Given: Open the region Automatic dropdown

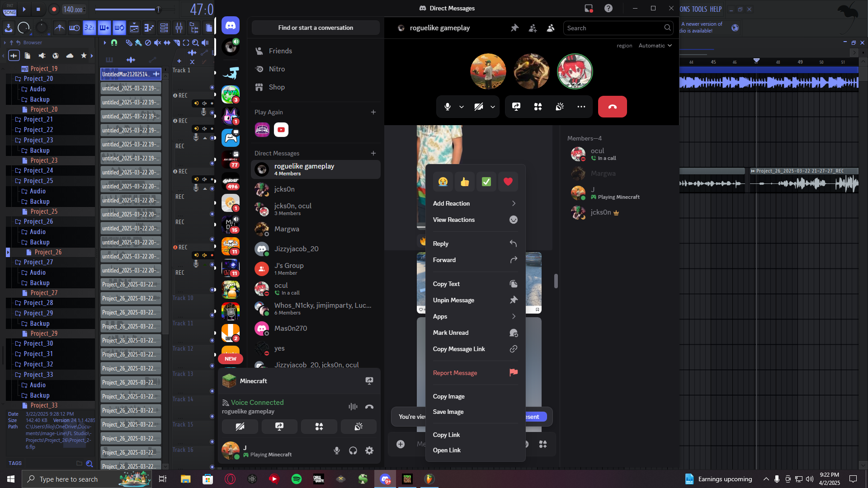Looking at the screenshot, I should 655,46.
